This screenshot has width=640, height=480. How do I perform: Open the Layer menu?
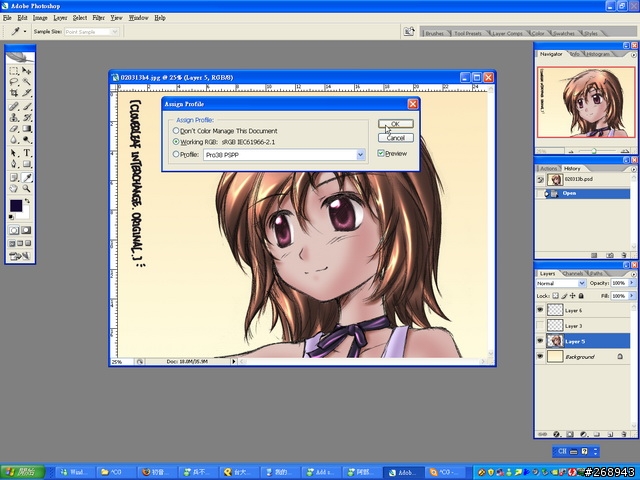point(60,18)
